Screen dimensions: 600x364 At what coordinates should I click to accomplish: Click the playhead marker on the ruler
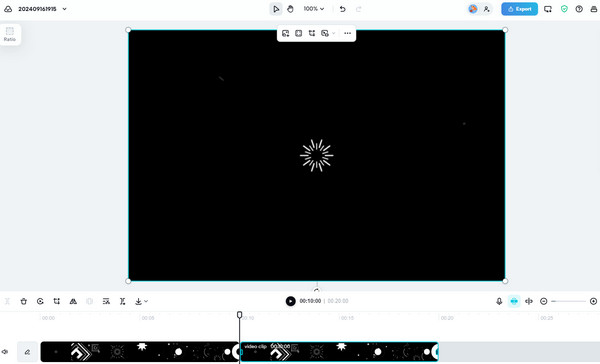coord(240,315)
